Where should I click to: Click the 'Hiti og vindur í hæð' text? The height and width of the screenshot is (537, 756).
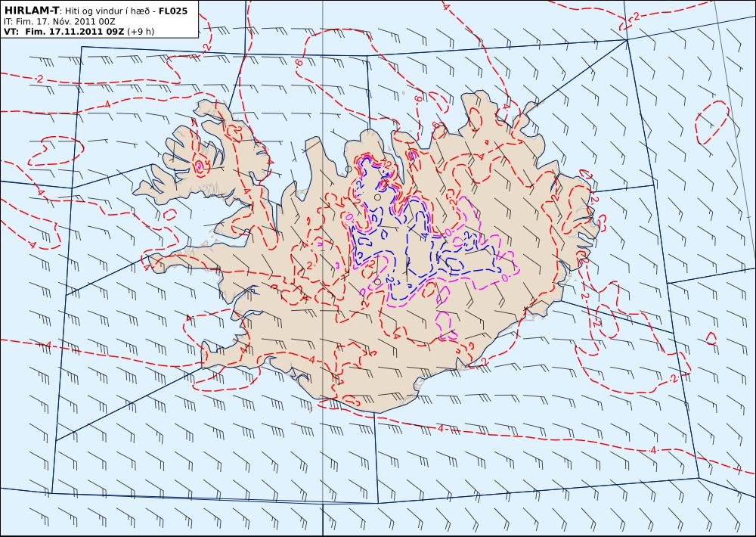[109, 11]
